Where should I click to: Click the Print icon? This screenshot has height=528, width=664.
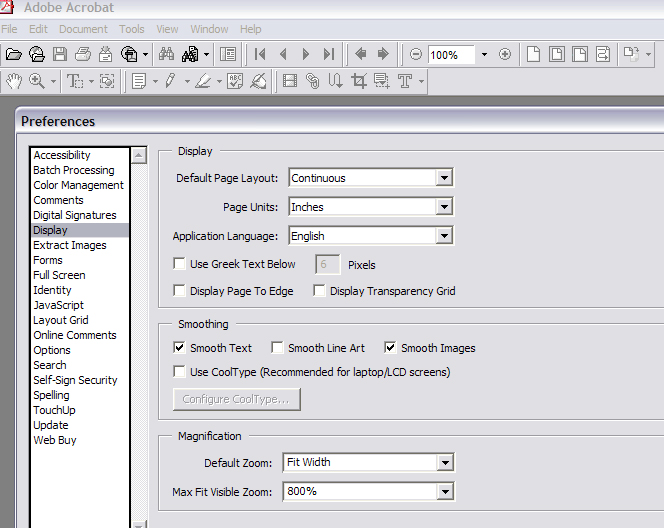point(83,54)
